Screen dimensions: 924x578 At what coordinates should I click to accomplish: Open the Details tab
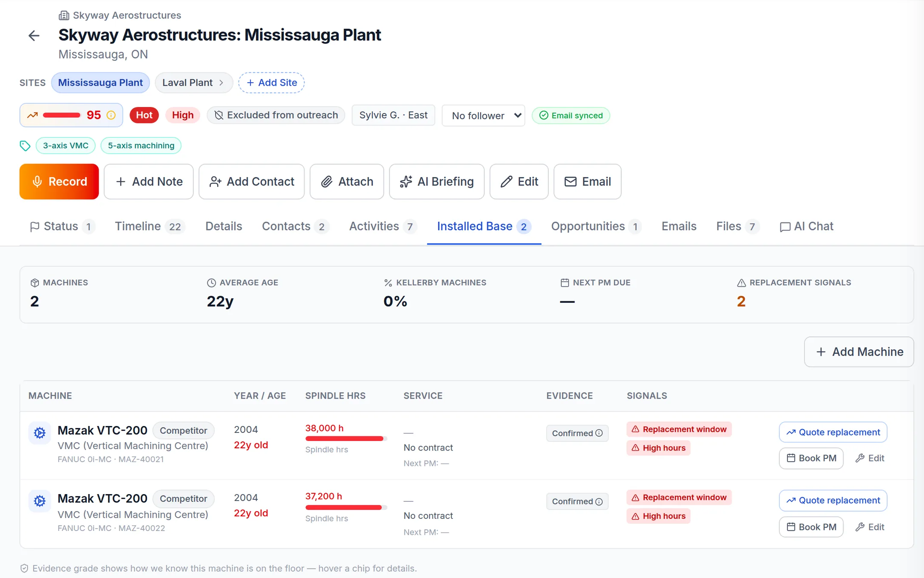224,226
